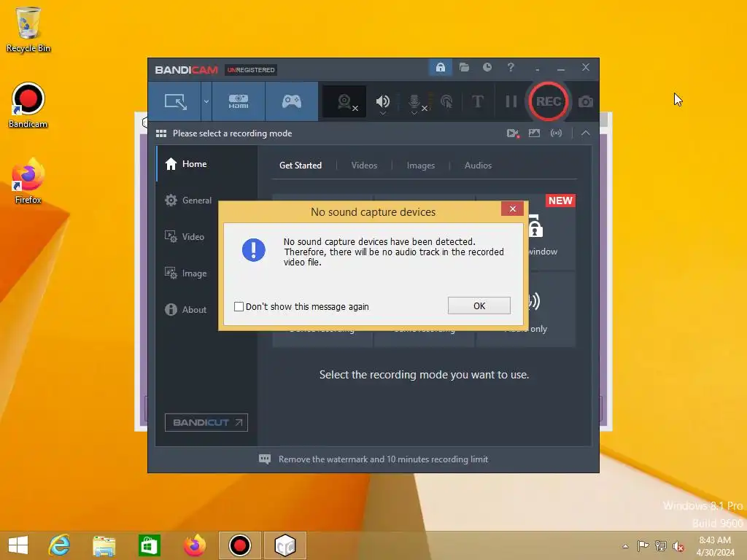Open Firefox desktop shortcut
This screenshot has width=747, height=560.
[28, 182]
